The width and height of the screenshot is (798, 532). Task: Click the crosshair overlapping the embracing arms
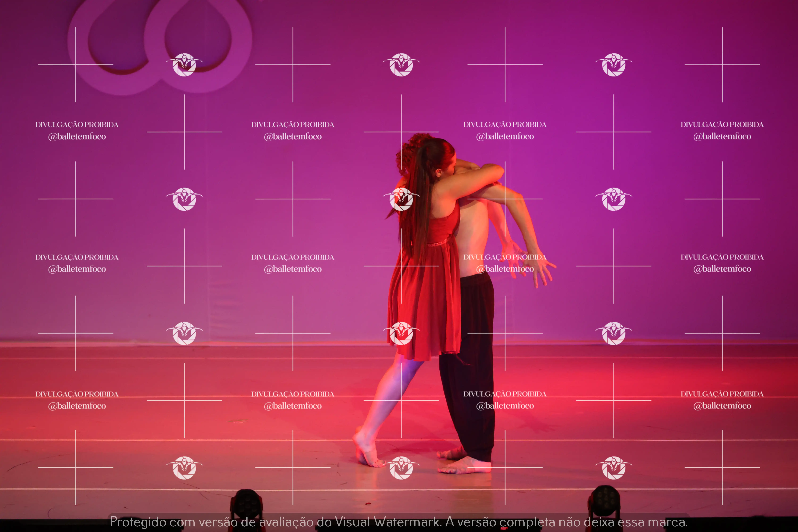(505, 199)
